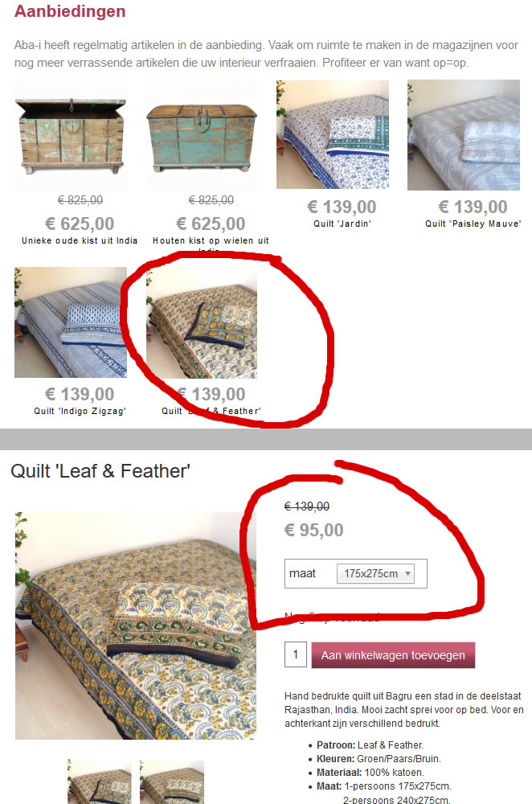Enlarge the main Leaf & Feather quilt photo

136,626
